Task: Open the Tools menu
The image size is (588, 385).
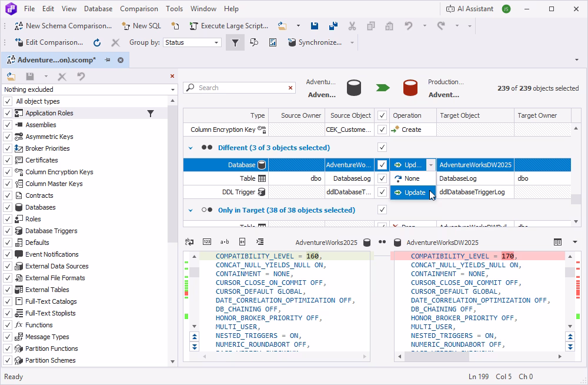Action: [175, 9]
